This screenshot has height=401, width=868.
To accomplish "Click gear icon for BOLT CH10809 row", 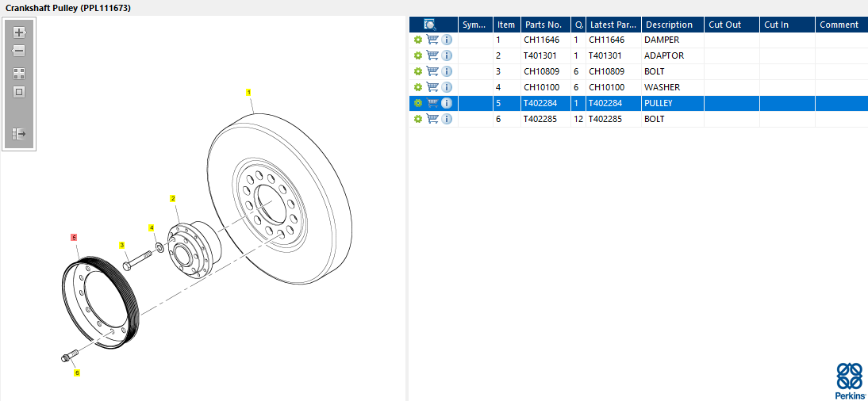I will point(418,71).
